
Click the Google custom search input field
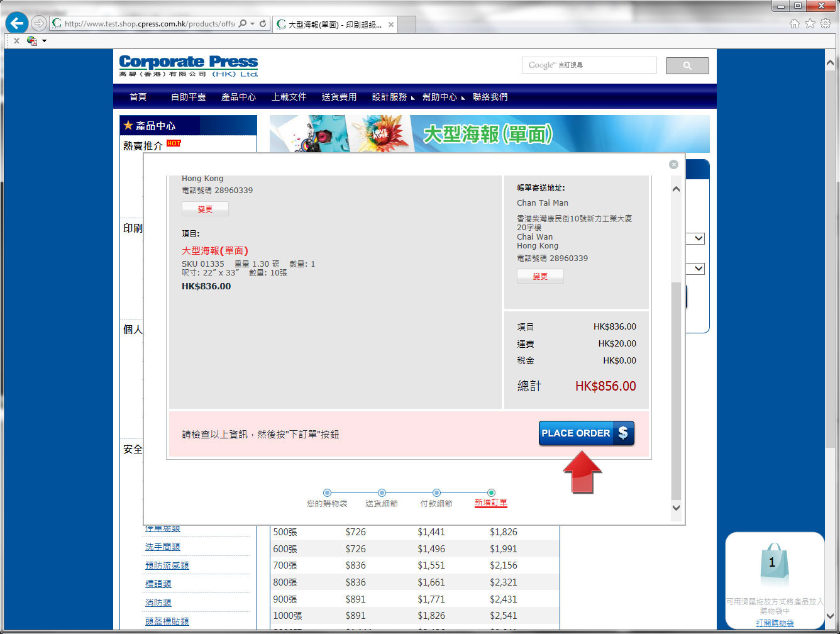(x=589, y=65)
